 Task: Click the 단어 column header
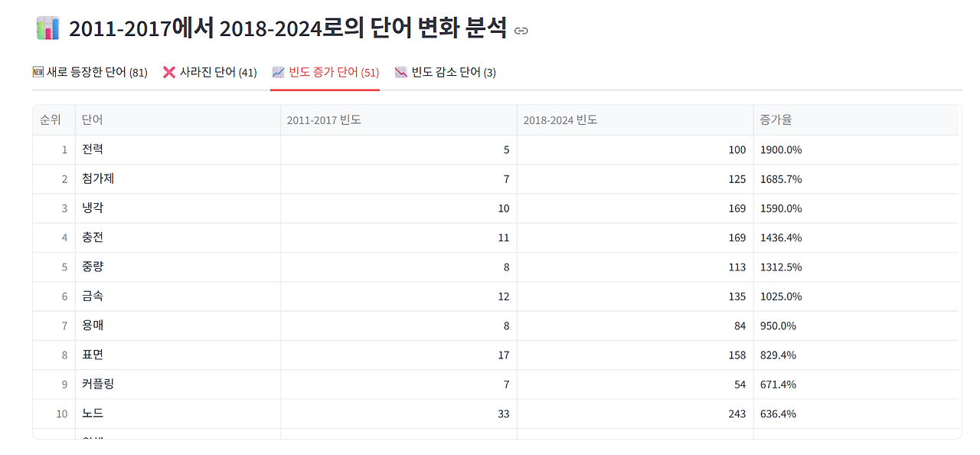coord(90,119)
